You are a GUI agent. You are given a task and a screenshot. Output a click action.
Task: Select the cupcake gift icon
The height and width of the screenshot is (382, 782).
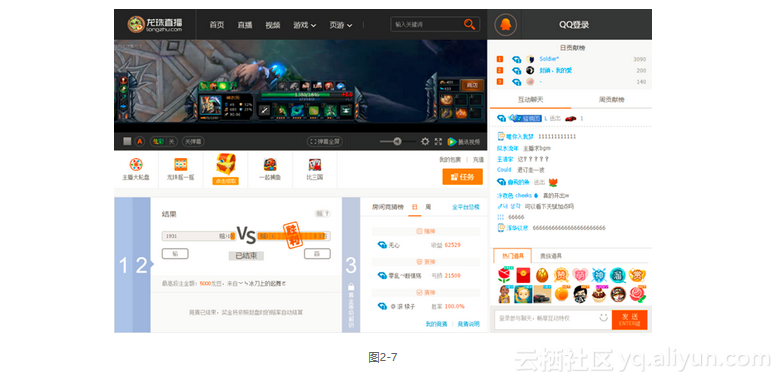[598, 294]
